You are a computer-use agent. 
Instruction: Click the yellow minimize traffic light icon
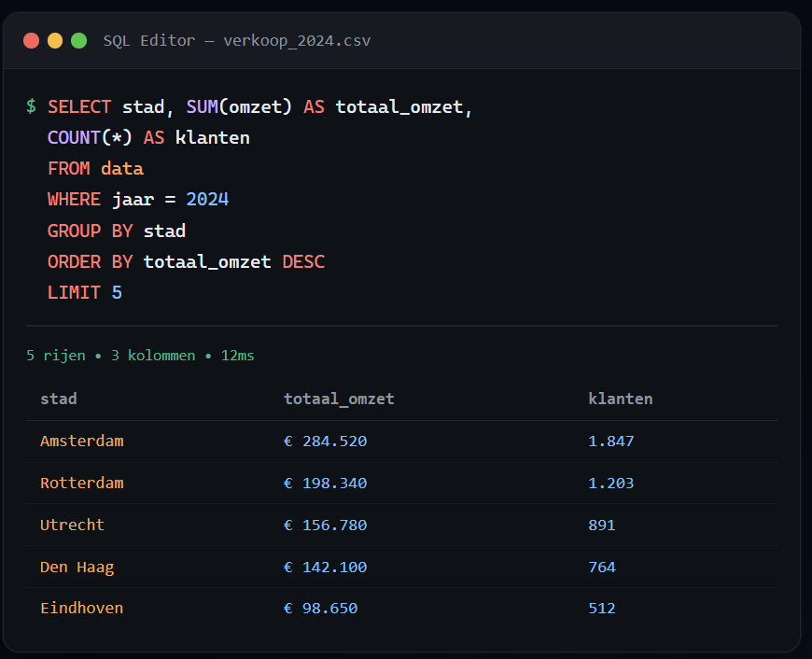coord(54,40)
